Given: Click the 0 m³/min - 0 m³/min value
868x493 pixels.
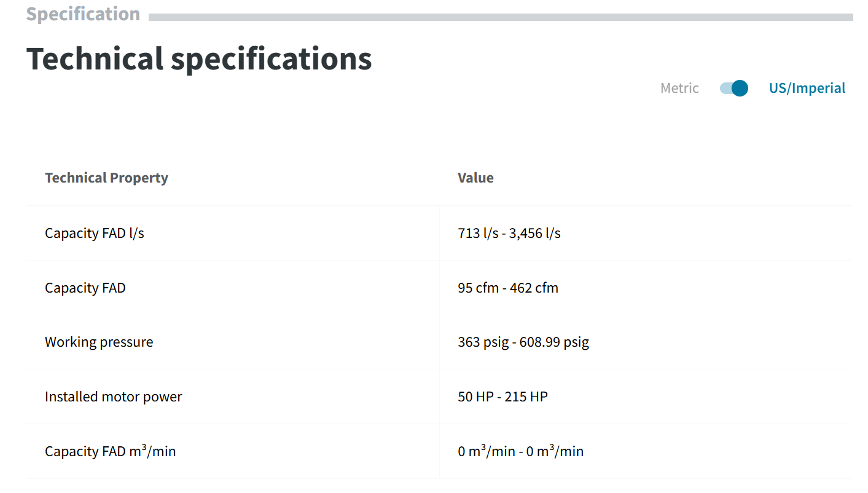Looking at the screenshot, I should [x=520, y=452].
